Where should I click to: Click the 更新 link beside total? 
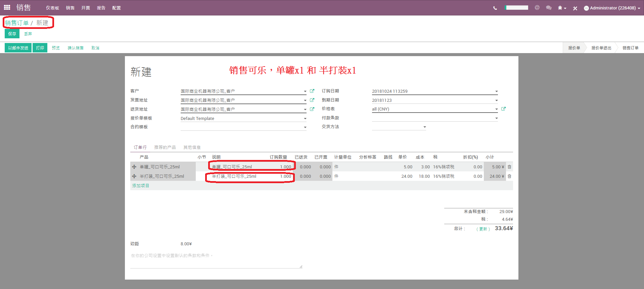[x=483, y=229]
